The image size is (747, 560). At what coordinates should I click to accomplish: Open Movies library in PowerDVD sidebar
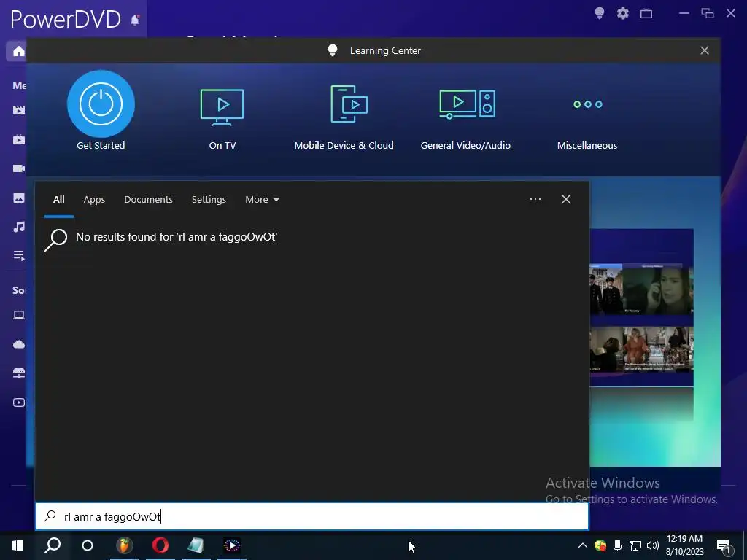pyautogui.click(x=18, y=110)
